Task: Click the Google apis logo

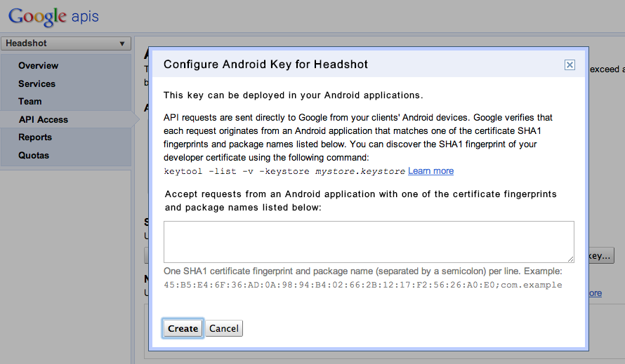Action: [x=53, y=17]
